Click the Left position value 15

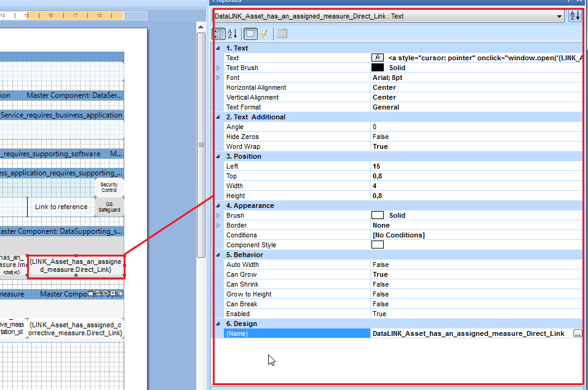coord(376,166)
